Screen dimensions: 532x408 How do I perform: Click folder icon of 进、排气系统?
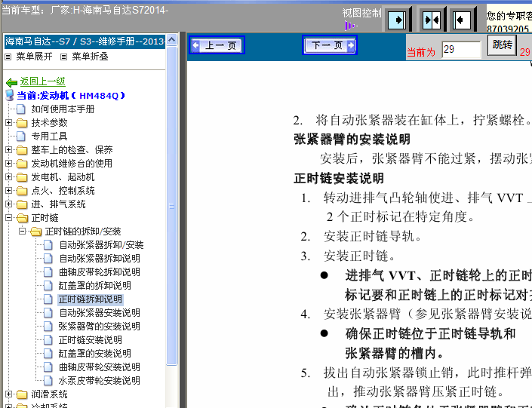point(22,204)
